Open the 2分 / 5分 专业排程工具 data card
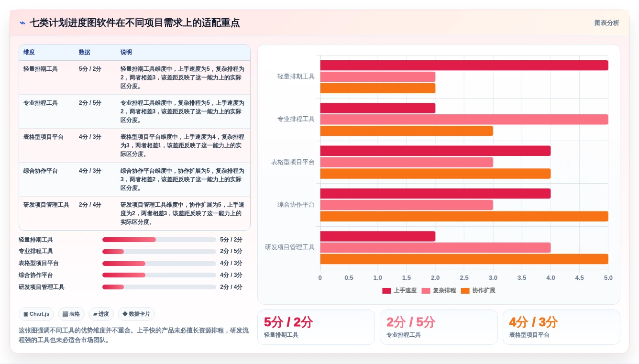639x364 pixels. coord(439,327)
